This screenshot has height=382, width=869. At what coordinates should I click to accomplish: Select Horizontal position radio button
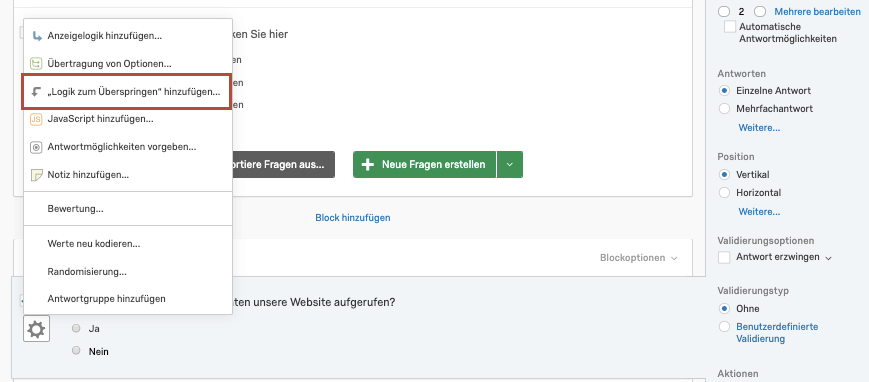tap(724, 193)
